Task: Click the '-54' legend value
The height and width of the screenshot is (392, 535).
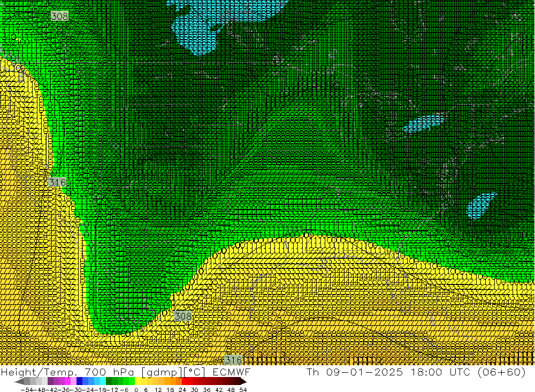Action: pos(27,390)
